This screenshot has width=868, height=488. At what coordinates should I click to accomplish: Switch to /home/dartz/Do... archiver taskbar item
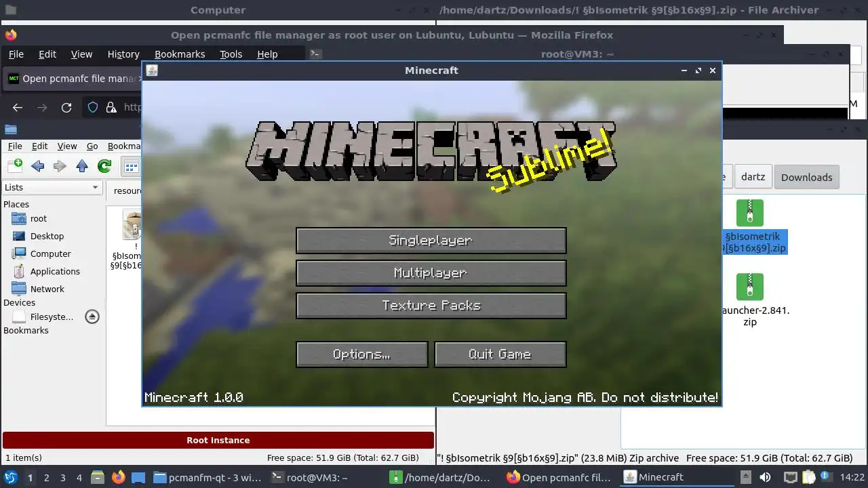[x=442, y=477]
